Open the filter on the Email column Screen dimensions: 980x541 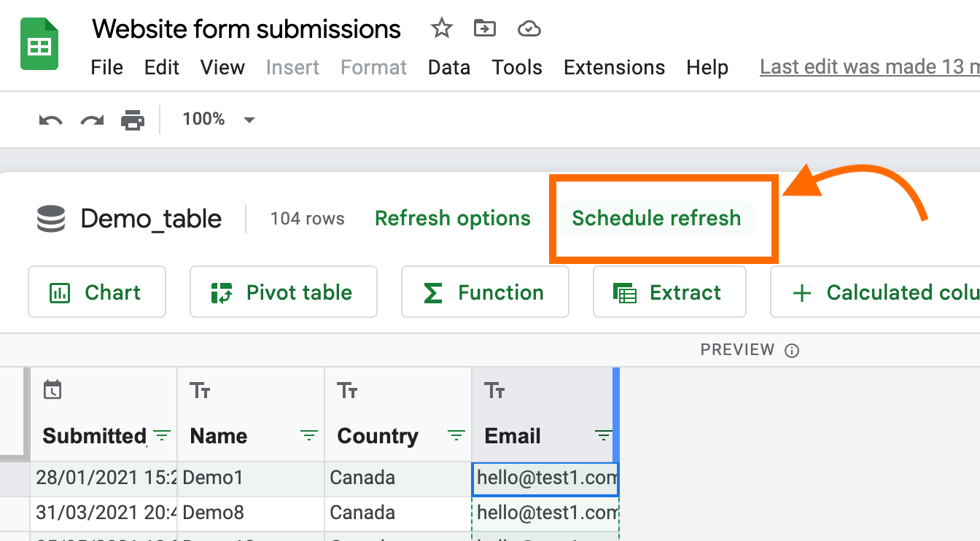[603, 435]
